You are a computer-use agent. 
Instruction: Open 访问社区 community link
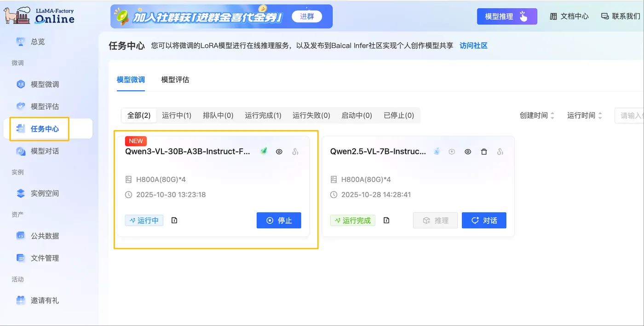[474, 45]
